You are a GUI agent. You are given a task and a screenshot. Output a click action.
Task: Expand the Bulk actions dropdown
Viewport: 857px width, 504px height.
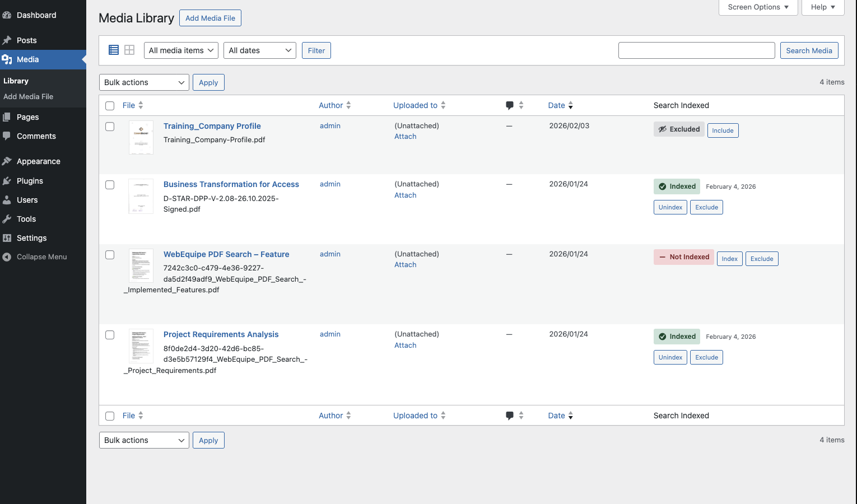pyautogui.click(x=143, y=82)
